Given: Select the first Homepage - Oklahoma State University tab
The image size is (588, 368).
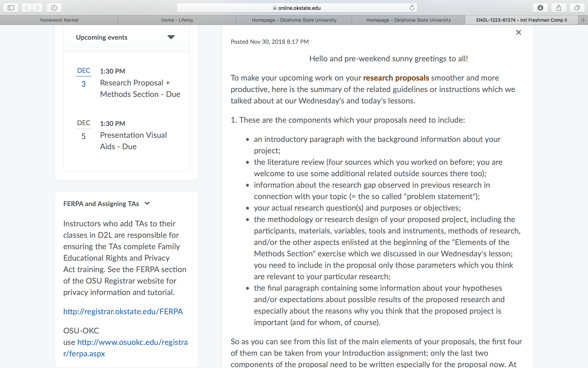Looking at the screenshot, I should click(x=294, y=20).
